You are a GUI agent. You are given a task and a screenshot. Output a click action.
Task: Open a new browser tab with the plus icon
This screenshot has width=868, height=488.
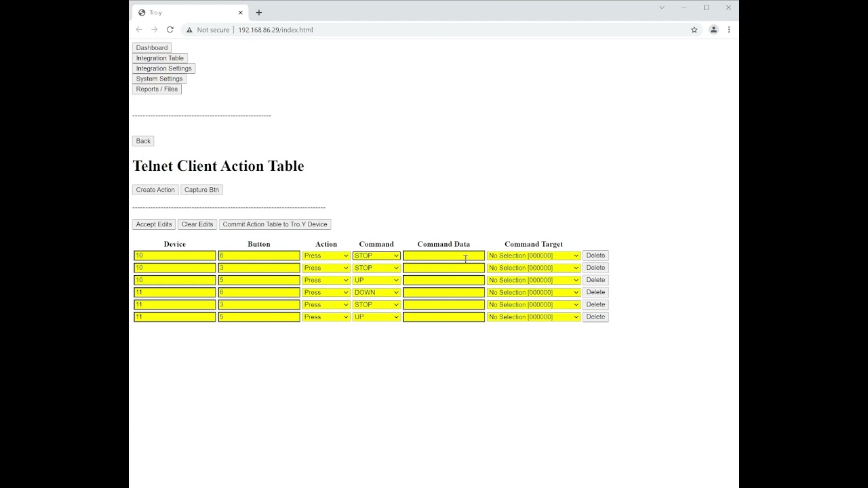(259, 12)
